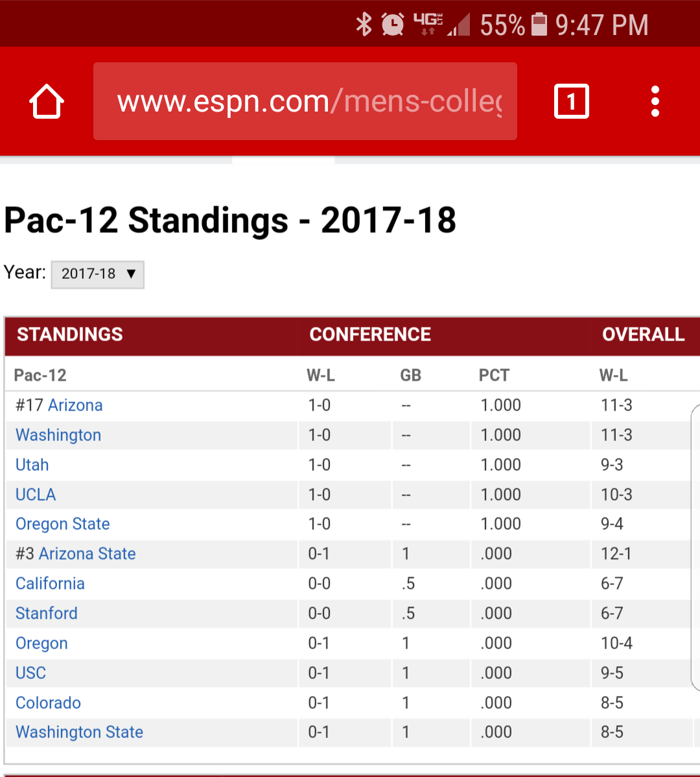Open the Stanford team link

47,613
